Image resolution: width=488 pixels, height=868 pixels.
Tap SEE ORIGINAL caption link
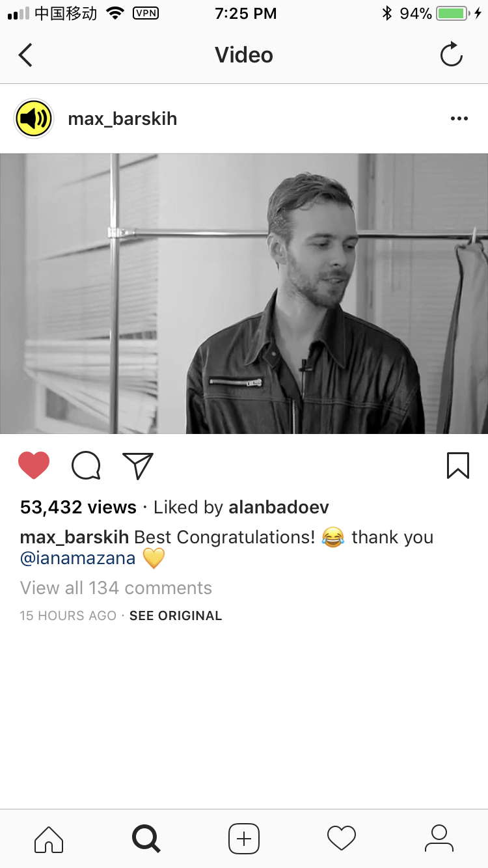coord(176,616)
